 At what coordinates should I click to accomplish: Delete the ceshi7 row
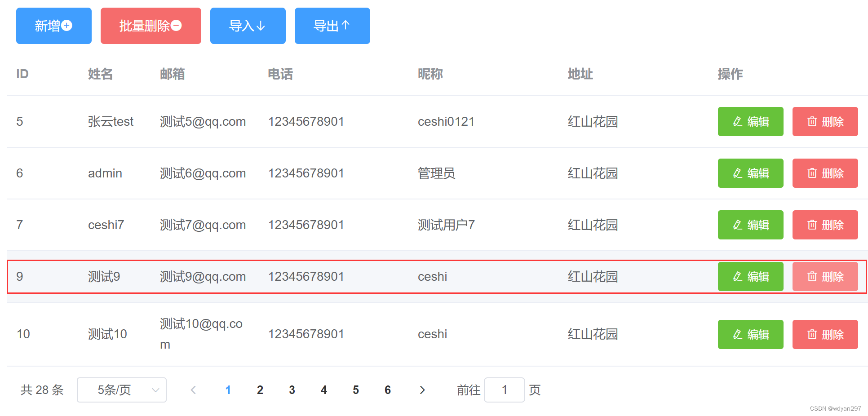point(825,225)
